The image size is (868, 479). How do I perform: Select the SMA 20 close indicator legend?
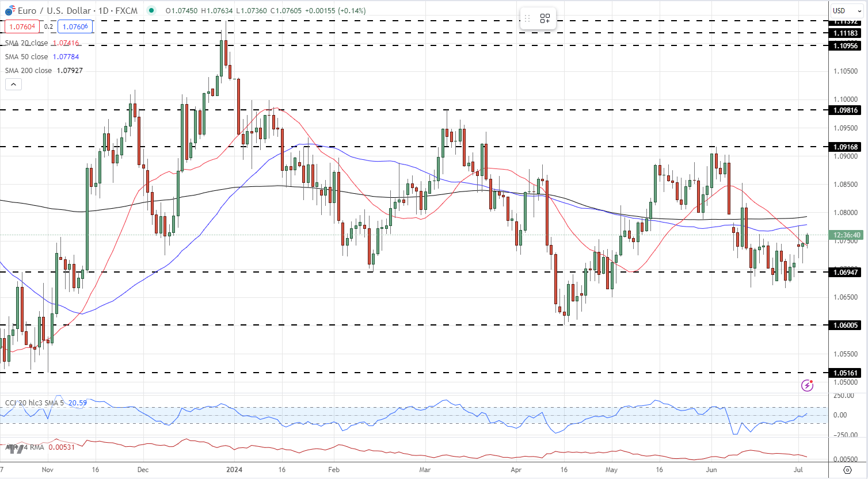coord(27,43)
